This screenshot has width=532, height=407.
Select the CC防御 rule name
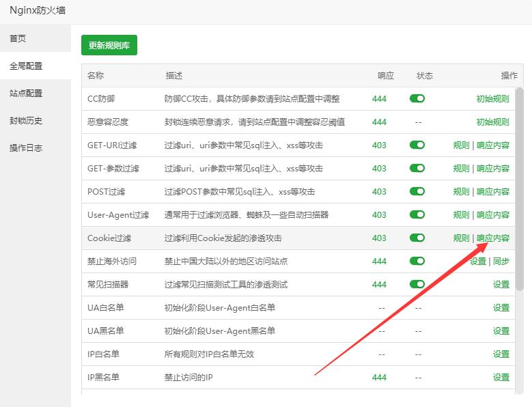pyautogui.click(x=101, y=99)
